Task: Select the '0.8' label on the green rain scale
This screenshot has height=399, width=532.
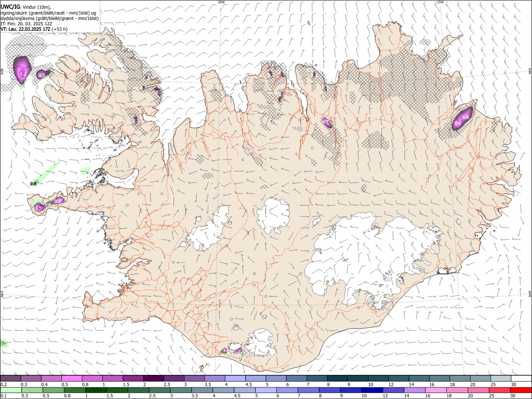Action: tap(67, 396)
